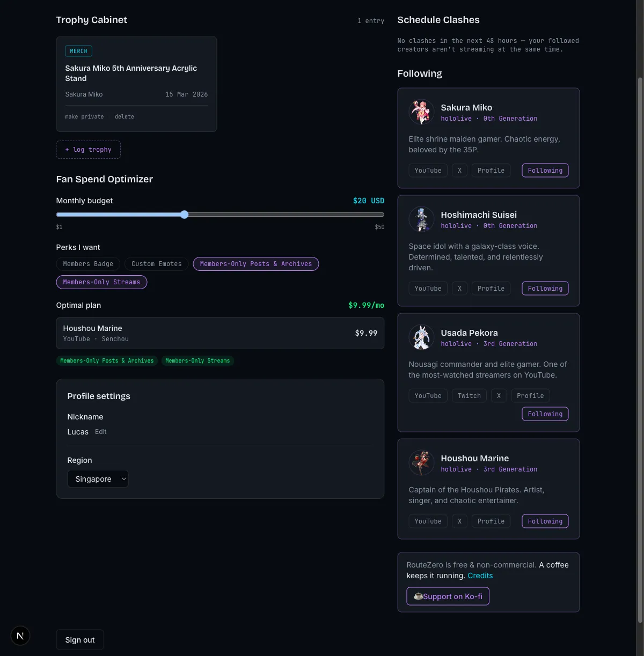Click the green Members-Only Streams plan tag
This screenshot has height=656, width=644.
click(197, 361)
